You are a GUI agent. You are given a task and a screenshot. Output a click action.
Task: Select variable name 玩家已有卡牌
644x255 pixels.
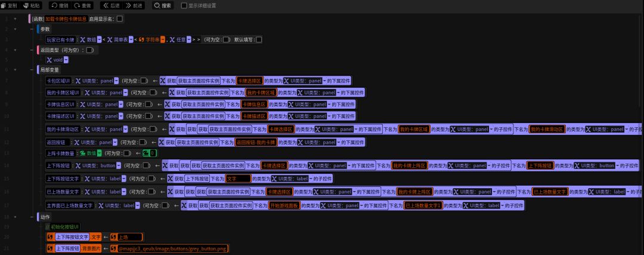click(60, 40)
